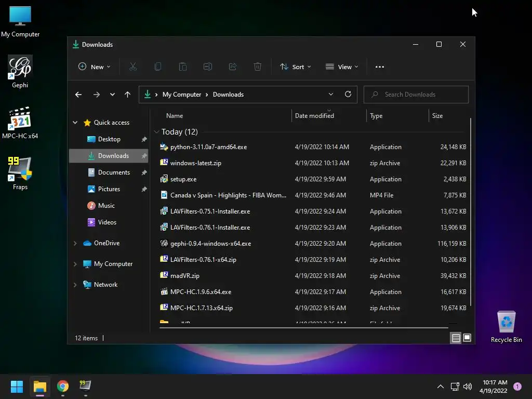The height and width of the screenshot is (399, 532).
Task: Open Desktop in Quick access
Action: [x=109, y=139]
